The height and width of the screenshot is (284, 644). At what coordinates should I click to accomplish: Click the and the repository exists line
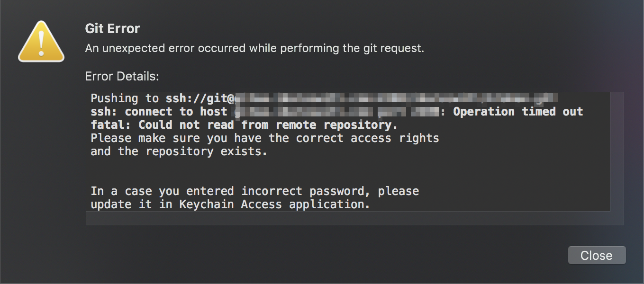179,151
